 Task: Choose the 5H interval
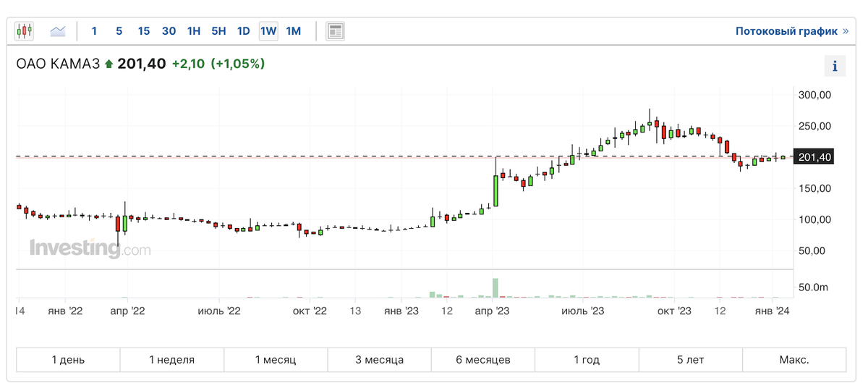[218, 31]
